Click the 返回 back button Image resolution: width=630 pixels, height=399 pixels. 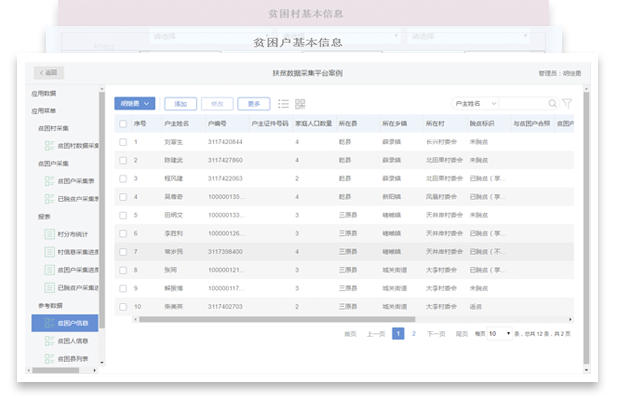49,73
